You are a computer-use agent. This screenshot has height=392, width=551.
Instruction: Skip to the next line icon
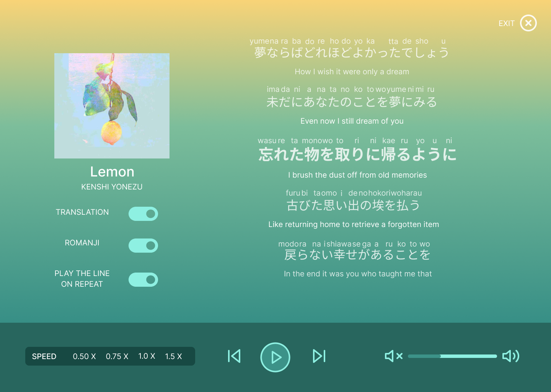click(x=319, y=356)
